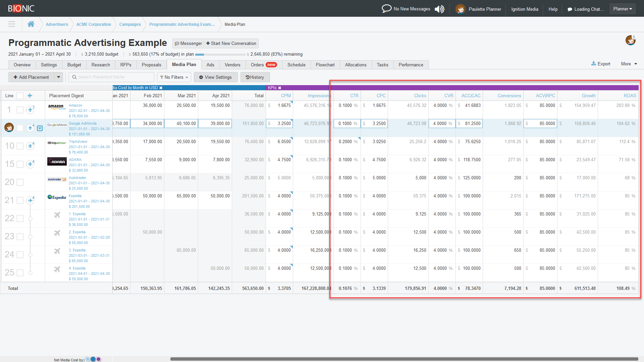Click the airplane icon in Line header
This screenshot has height=362, width=644.
(30, 96)
